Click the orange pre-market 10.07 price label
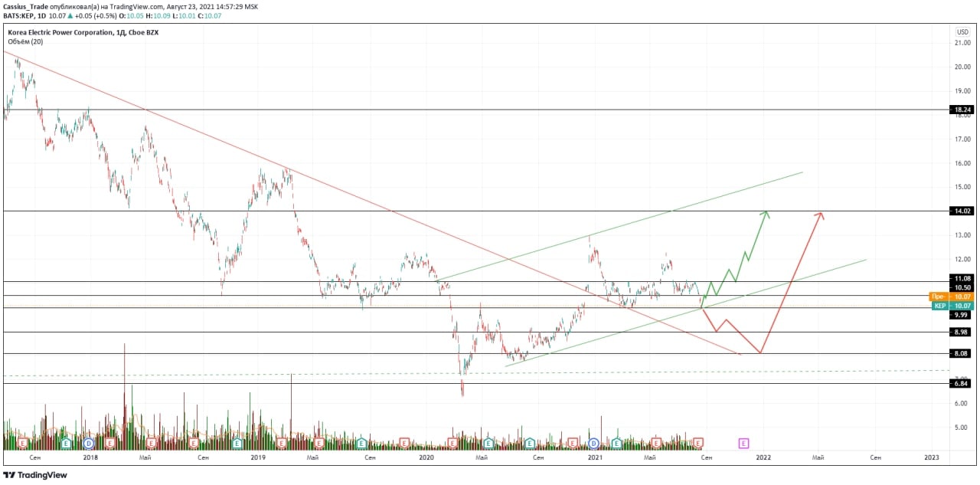The width and height of the screenshot is (980, 485). point(952,297)
